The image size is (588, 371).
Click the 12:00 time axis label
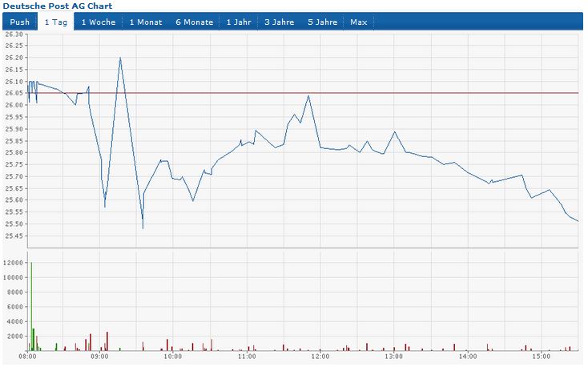pos(320,357)
